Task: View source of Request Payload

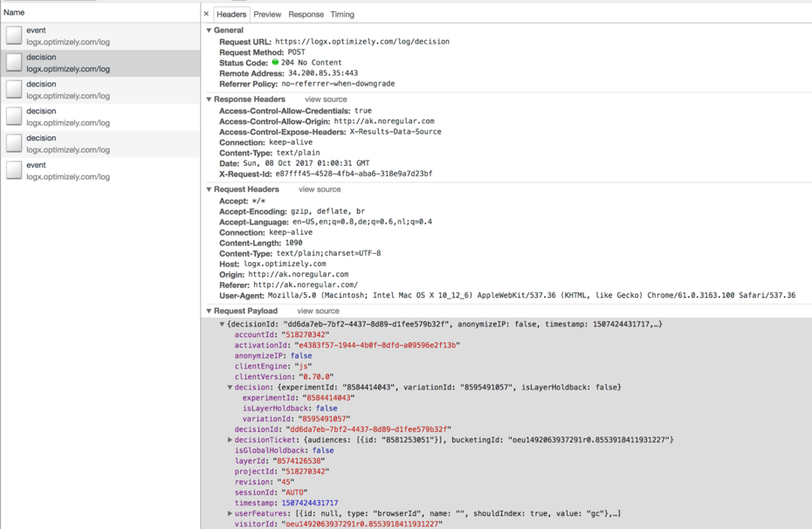Action: click(318, 311)
